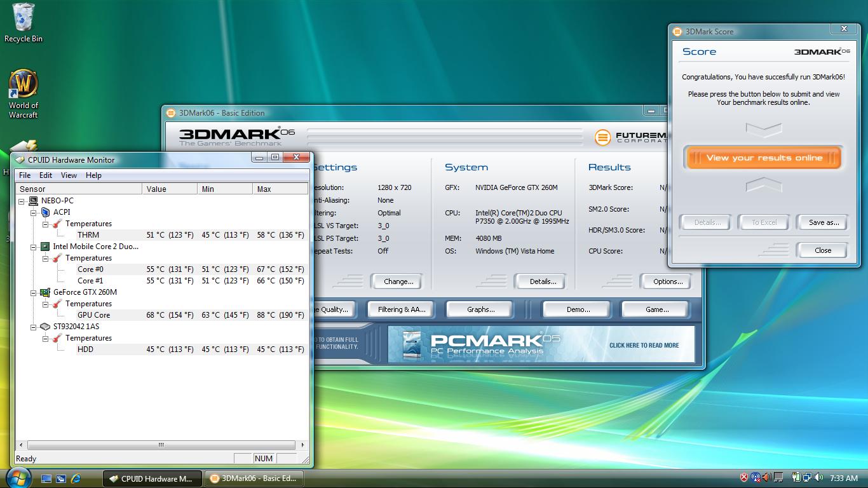Close the 3DMark Score dialog with Close button
Screen dimensions: 868x488
(823, 250)
